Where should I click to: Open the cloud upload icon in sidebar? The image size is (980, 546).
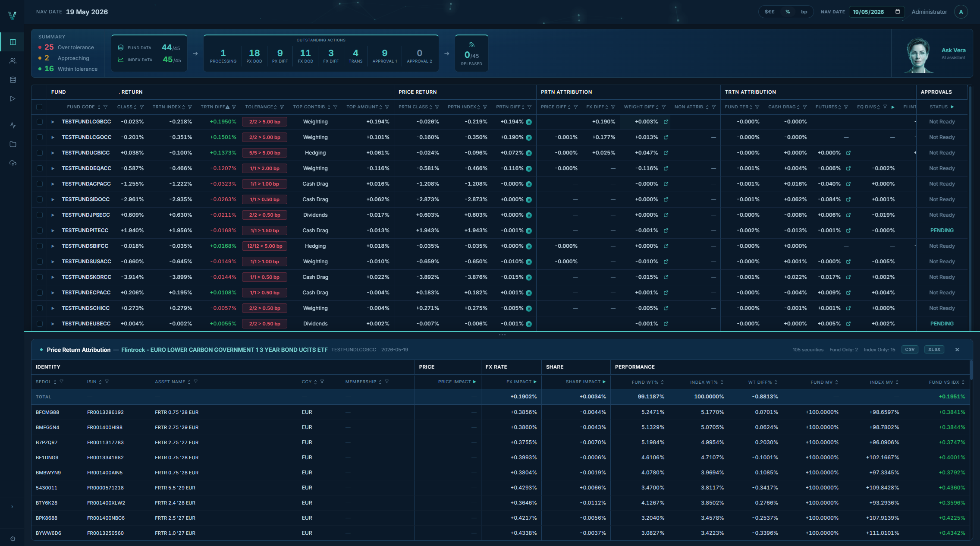[13, 163]
